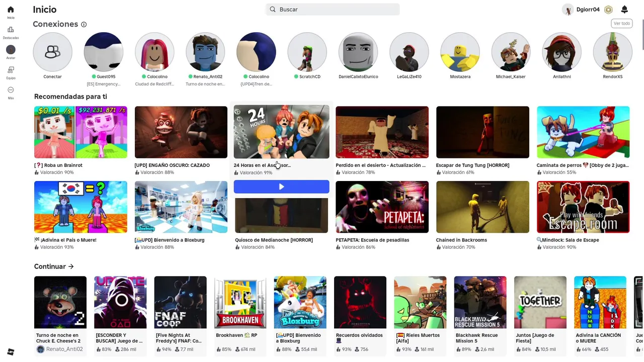Click the 'Quiosco de Medianoche [HORROR]' title
This screenshot has height=362, width=644.
tap(274, 240)
